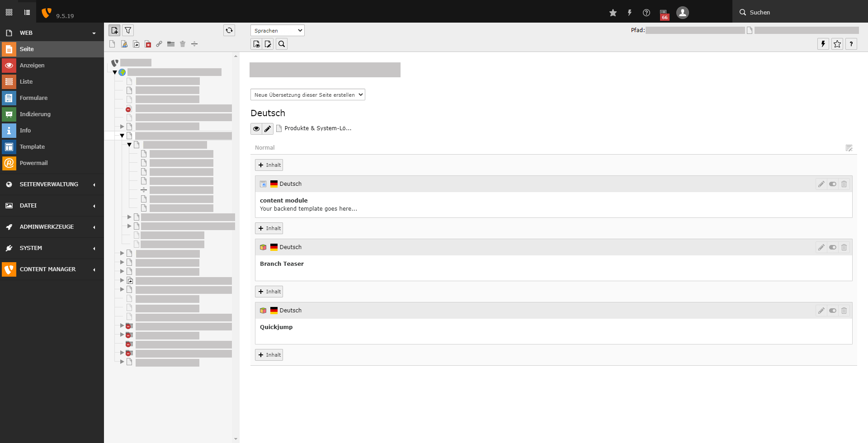Switch to the Powermail module
The width and height of the screenshot is (868, 443).
34,163
